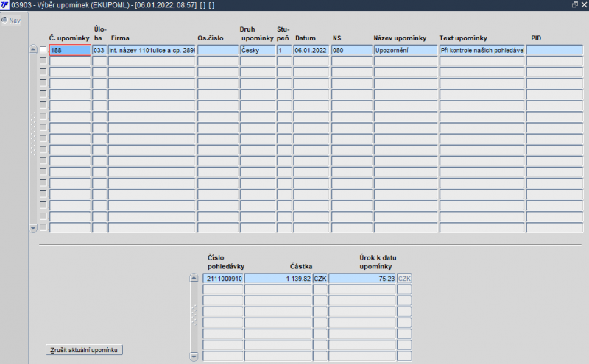The width and height of the screenshot is (589, 364).
Task: Click scroll-up arrow of reminders table
Action: (x=33, y=49)
